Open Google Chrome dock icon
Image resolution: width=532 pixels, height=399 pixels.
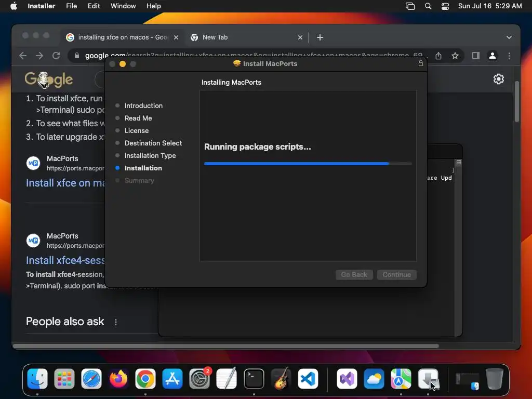pyautogui.click(x=145, y=379)
